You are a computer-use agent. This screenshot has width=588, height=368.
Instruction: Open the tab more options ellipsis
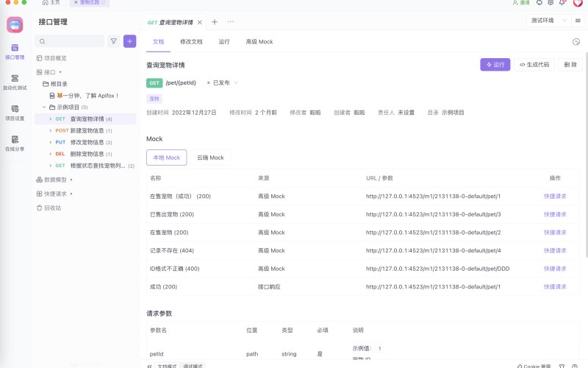(231, 22)
